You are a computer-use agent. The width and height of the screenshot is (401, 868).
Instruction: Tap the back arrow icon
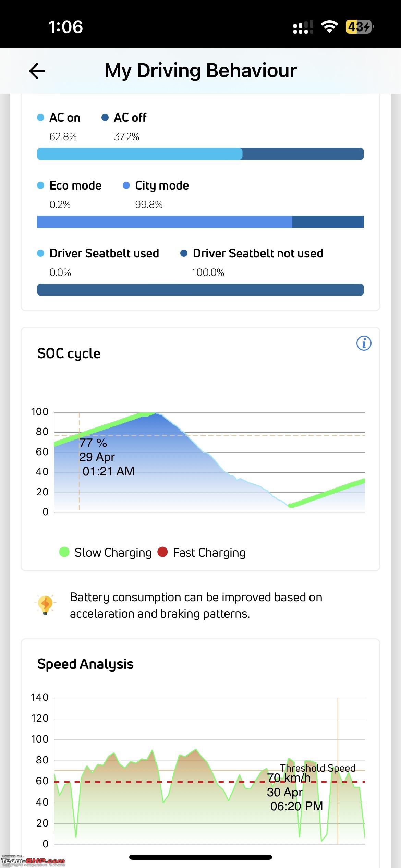click(x=37, y=71)
